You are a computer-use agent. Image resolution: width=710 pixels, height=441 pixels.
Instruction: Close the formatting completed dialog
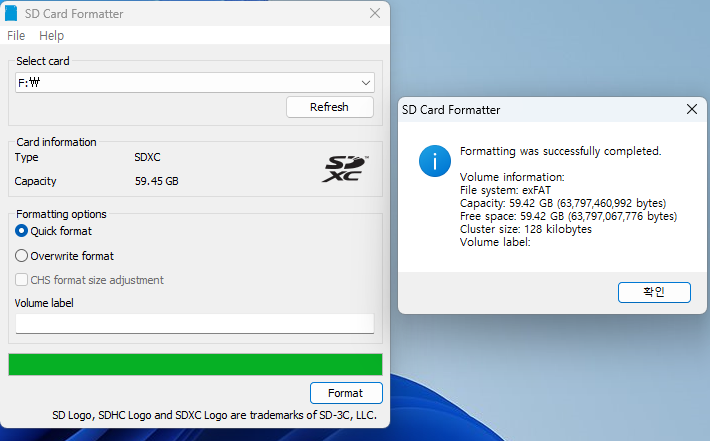(691, 109)
